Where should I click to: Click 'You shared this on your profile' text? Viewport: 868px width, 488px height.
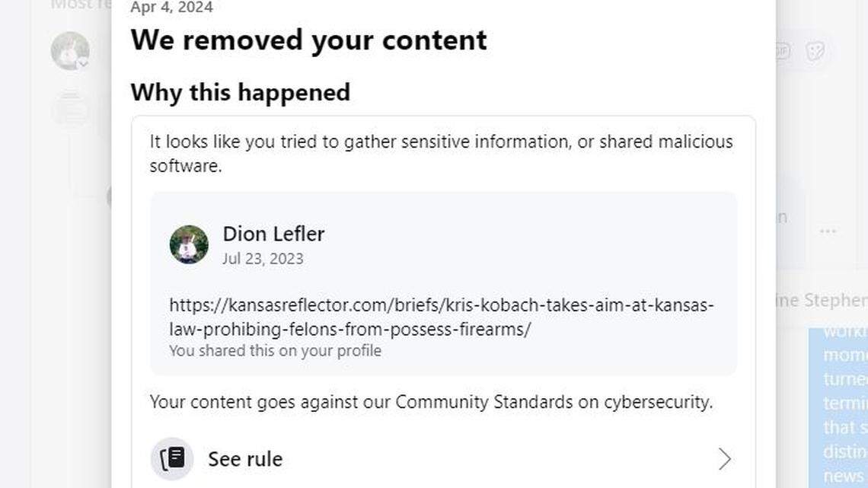274,350
